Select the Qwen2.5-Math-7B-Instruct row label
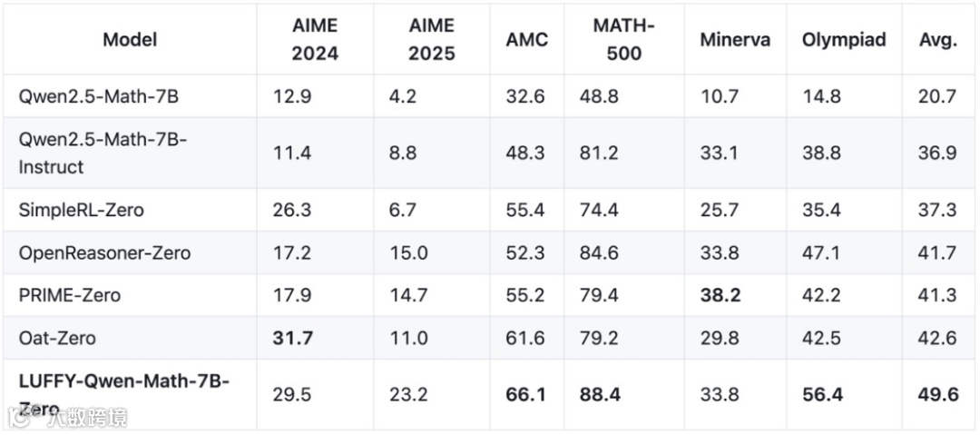Screen dimensions: 980x435 [x=103, y=153]
